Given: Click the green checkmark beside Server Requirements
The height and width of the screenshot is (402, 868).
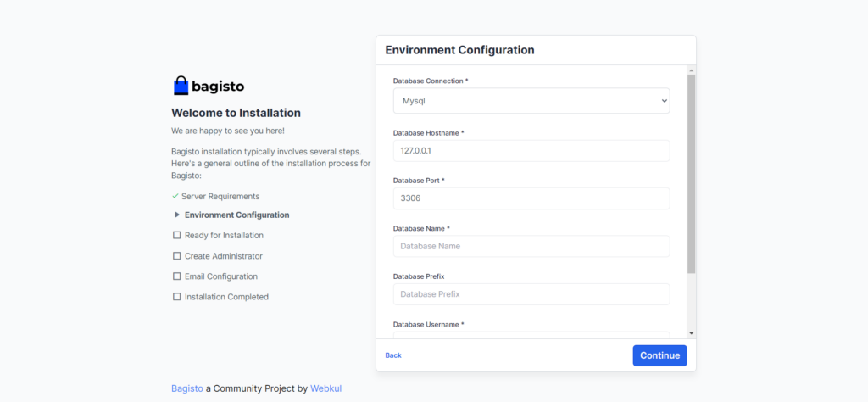Looking at the screenshot, I should (x=175, y=196).
